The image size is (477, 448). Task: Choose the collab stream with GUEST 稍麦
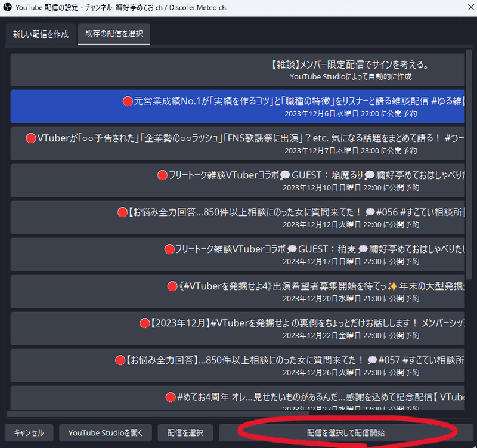coord(237,255)
